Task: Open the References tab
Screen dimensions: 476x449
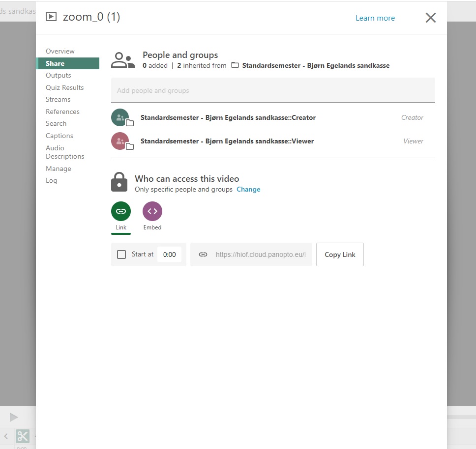Action: (x=62, y=112)
